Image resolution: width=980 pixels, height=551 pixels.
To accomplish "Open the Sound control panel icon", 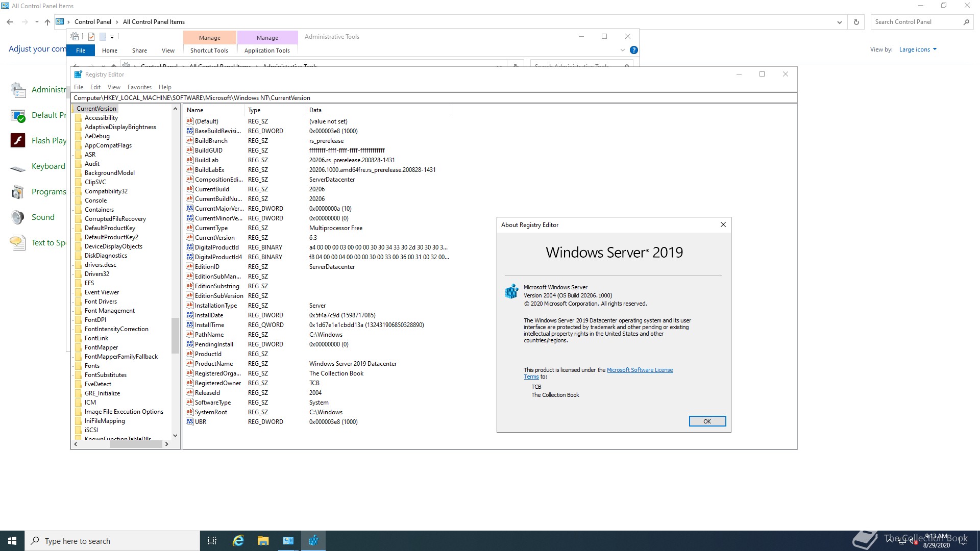I will [18, 217].
